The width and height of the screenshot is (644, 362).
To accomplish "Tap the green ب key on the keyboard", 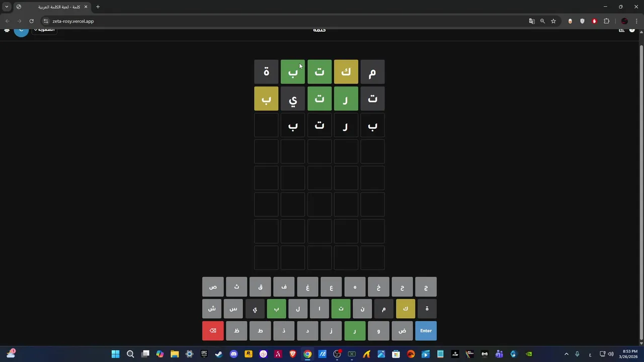I will [276, 309].
